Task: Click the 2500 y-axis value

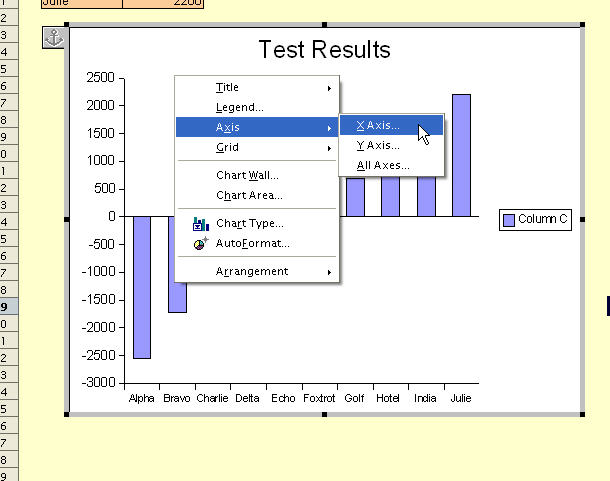Action: [100, 77]
